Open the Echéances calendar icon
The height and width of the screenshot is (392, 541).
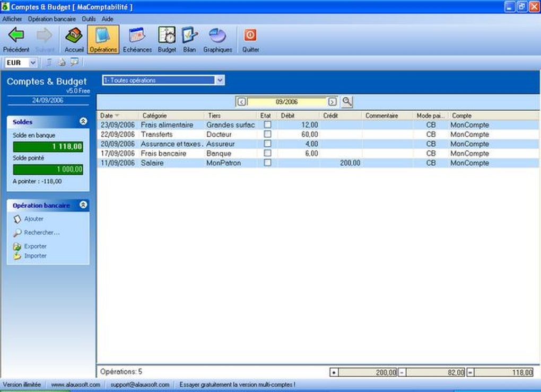(x=137, y=40)
